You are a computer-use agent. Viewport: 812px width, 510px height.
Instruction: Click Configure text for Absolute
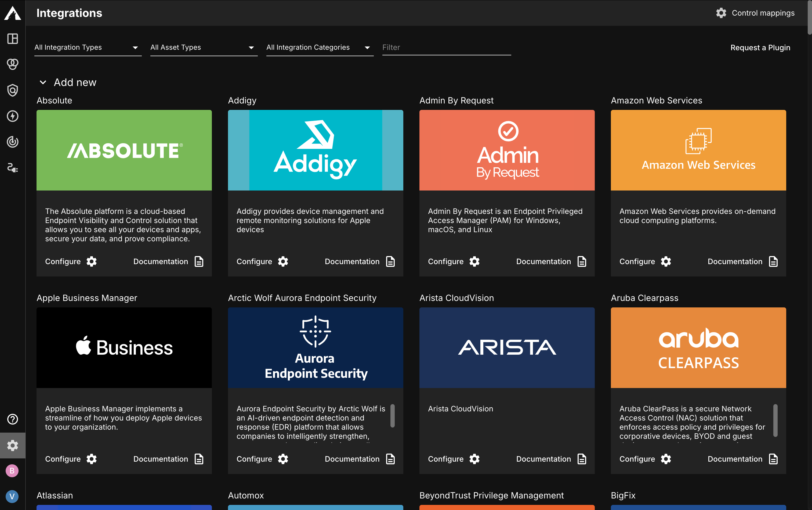pos(63,261)
